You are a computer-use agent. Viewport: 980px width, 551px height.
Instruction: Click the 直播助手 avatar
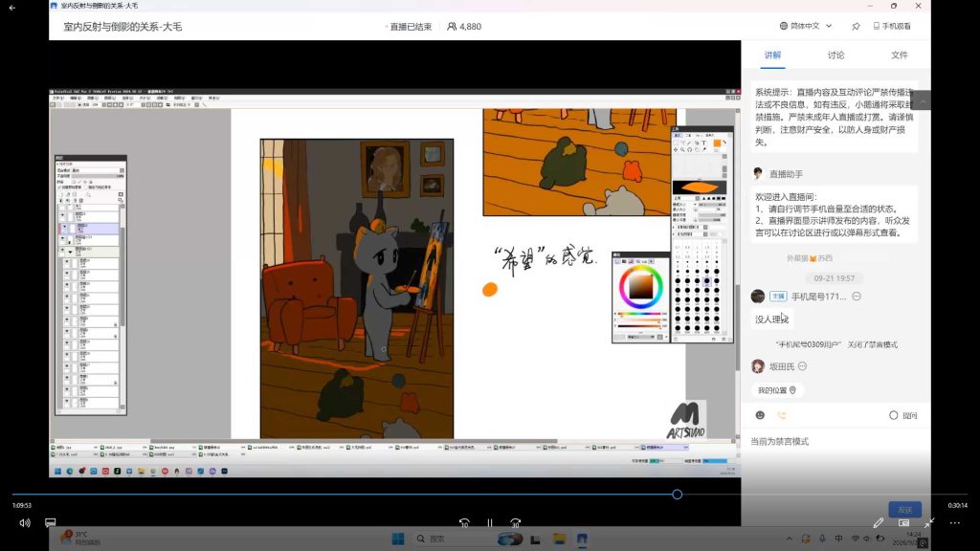click(x=758, y=174)
